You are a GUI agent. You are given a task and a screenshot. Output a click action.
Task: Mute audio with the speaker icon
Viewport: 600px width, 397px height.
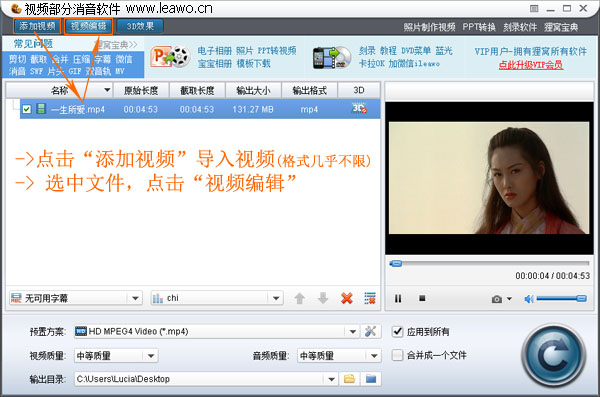[x=529, y=299]
